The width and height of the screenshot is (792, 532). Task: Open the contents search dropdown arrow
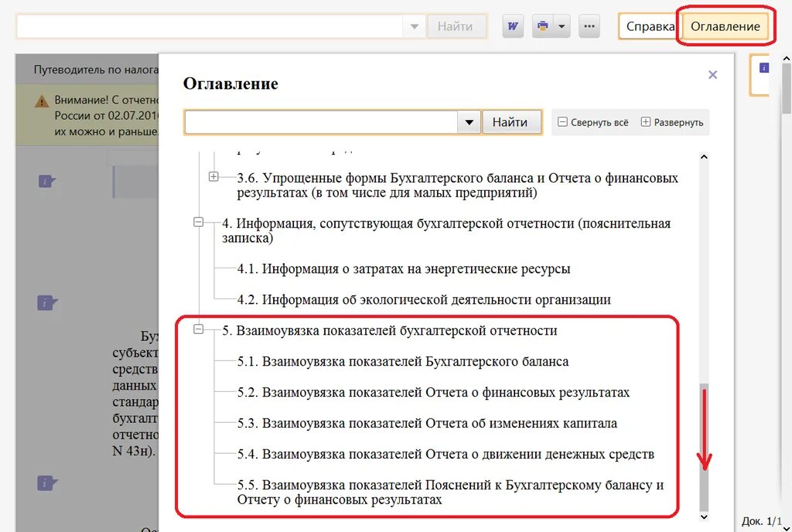coord(469,122)
